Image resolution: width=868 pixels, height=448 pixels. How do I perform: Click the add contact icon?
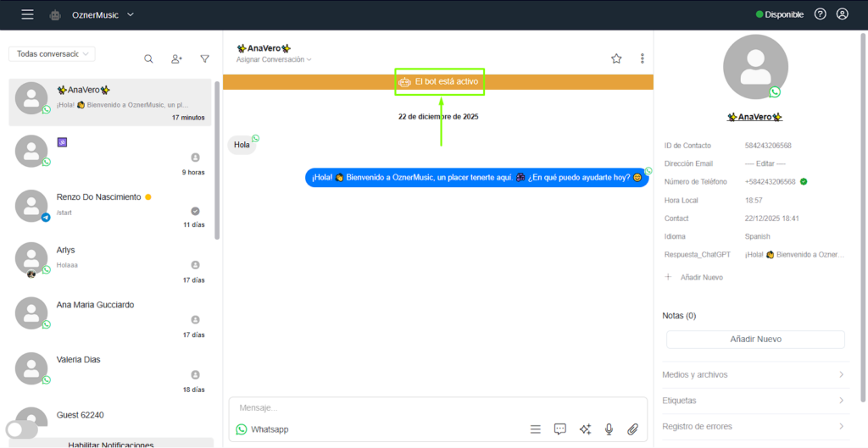pyautogui.click(x=176, y=58)
